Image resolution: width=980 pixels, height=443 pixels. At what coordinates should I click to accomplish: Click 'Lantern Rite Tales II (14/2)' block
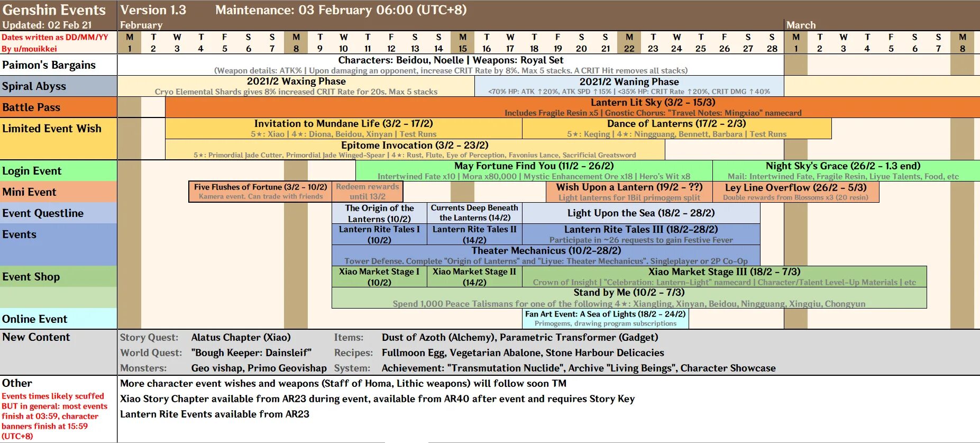(x=474, y=234)
